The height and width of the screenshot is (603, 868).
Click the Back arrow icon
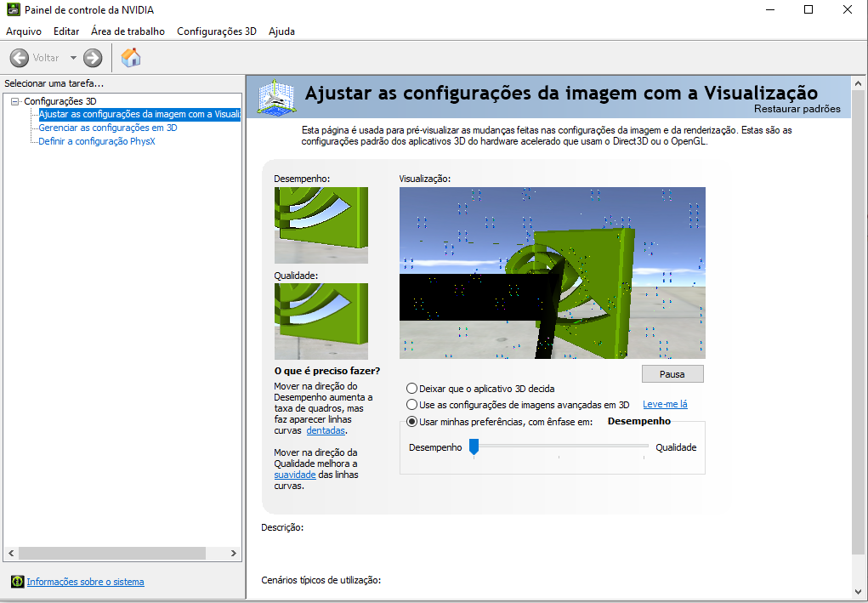tap(20, 58)
